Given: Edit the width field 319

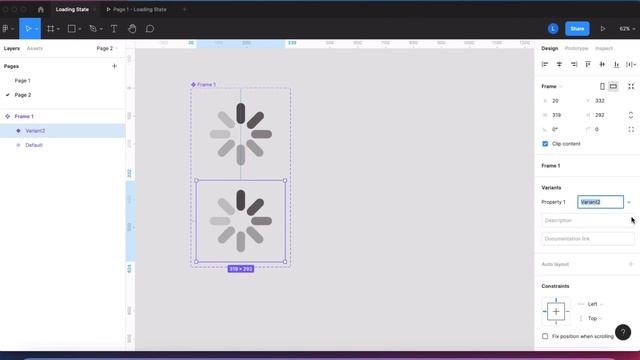Looking at the screenshot, I should [562, 115].
